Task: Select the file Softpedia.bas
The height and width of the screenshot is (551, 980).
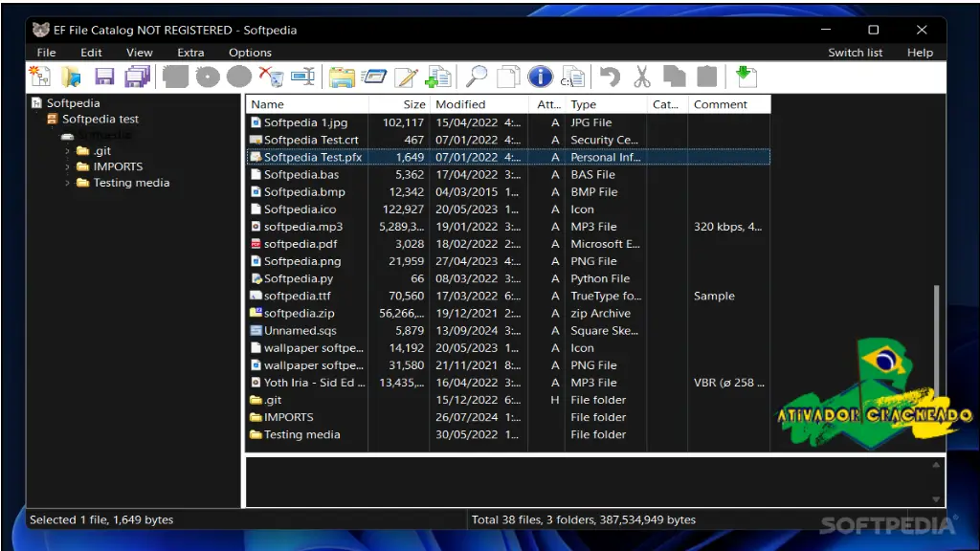Action: 301,175
